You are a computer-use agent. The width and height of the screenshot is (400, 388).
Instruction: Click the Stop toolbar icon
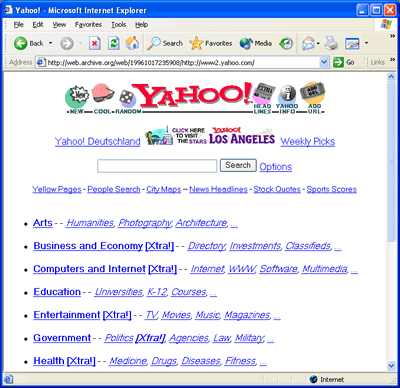point(95,43)
